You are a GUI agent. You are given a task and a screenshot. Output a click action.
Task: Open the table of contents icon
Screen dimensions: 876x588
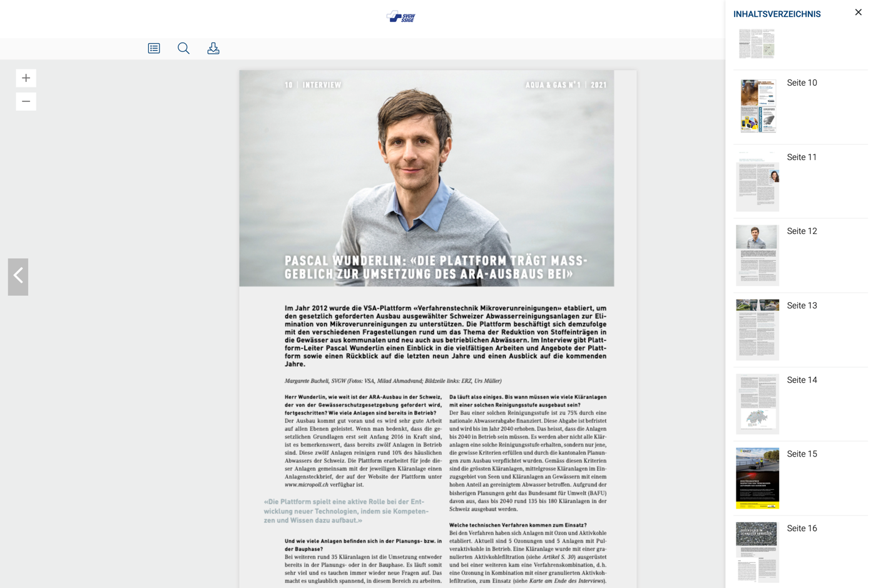tap(154, 48)
